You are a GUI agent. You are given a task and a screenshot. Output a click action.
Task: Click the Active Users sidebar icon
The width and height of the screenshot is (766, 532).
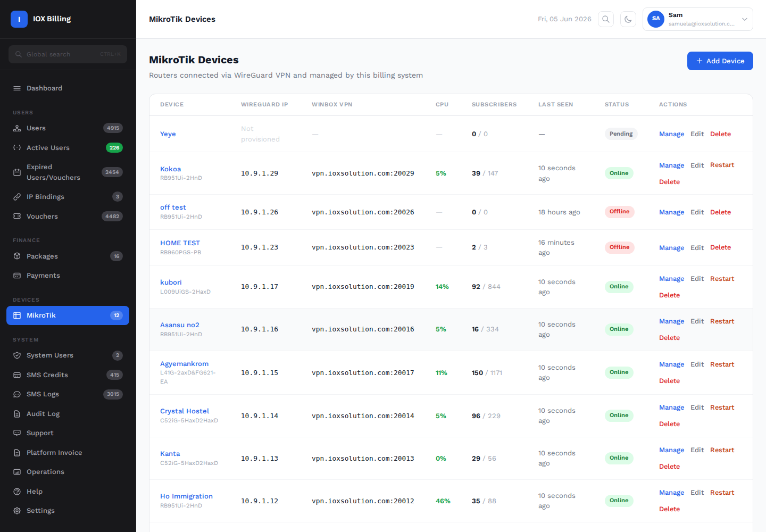(17, 148)
